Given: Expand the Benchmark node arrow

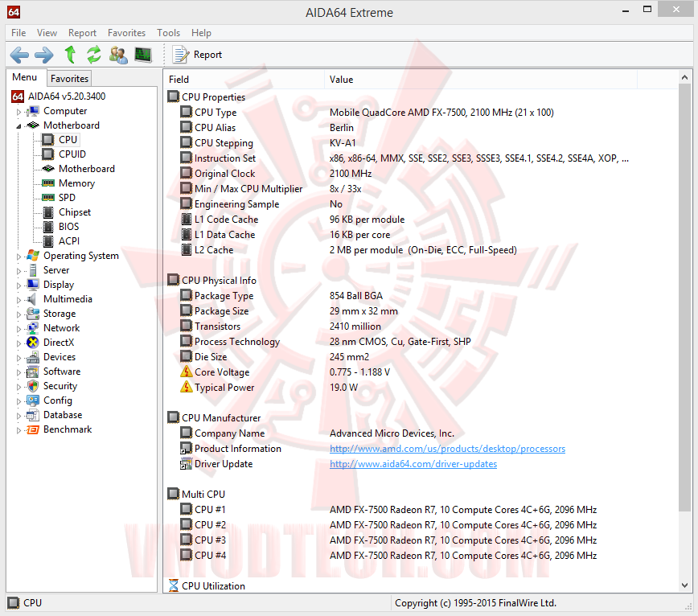Looking at the screenshot, I should tap(18, 430).
